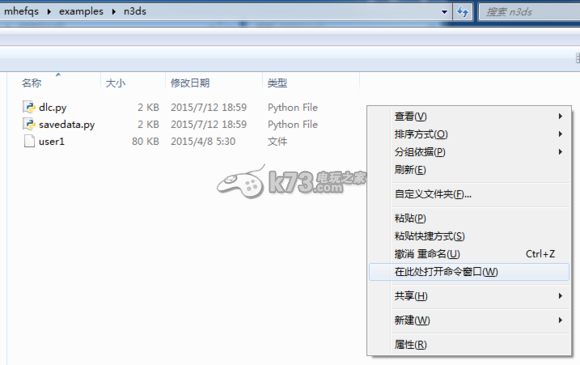The image size is (580, 365).
Task: Expand the breadcrumb arrow after examples
Action: tap(114, 11)
